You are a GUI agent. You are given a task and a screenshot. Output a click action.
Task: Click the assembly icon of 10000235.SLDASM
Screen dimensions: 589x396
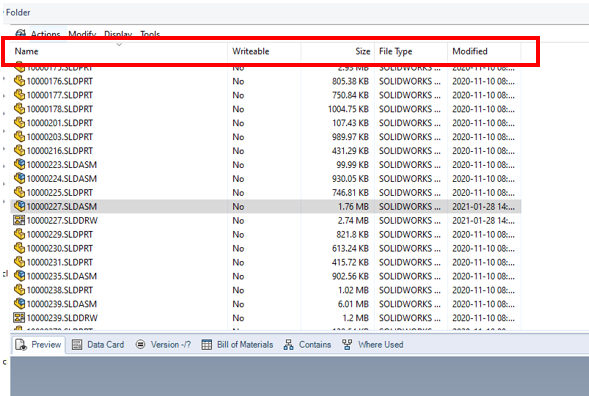point(19,275)
